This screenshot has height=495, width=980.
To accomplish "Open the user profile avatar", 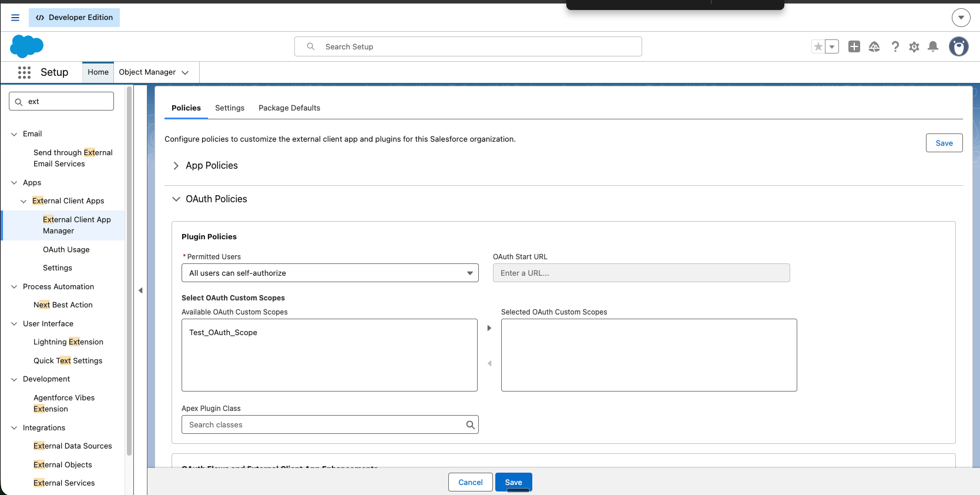I will pos(959,46).
